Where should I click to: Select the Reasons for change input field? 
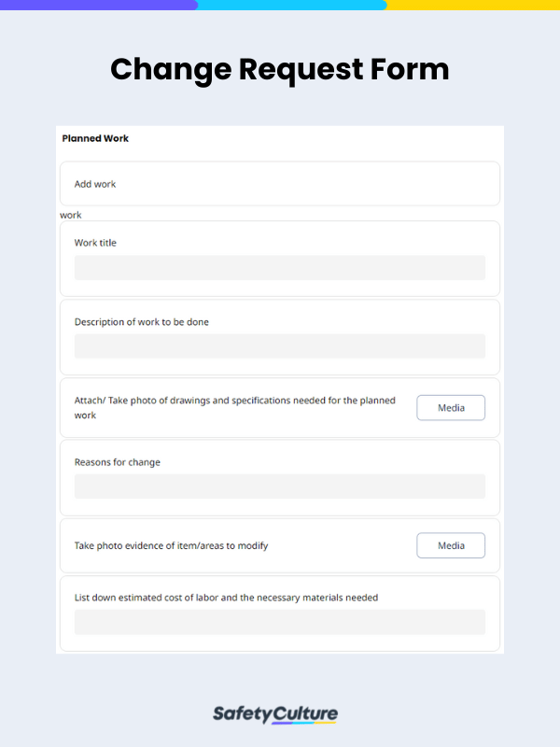(x=280, y=486)
